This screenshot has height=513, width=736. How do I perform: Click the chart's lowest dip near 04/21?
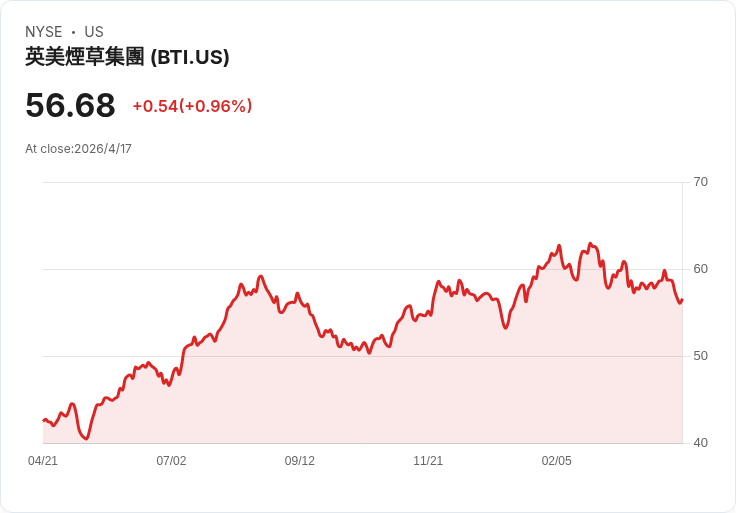pos(87,438)
